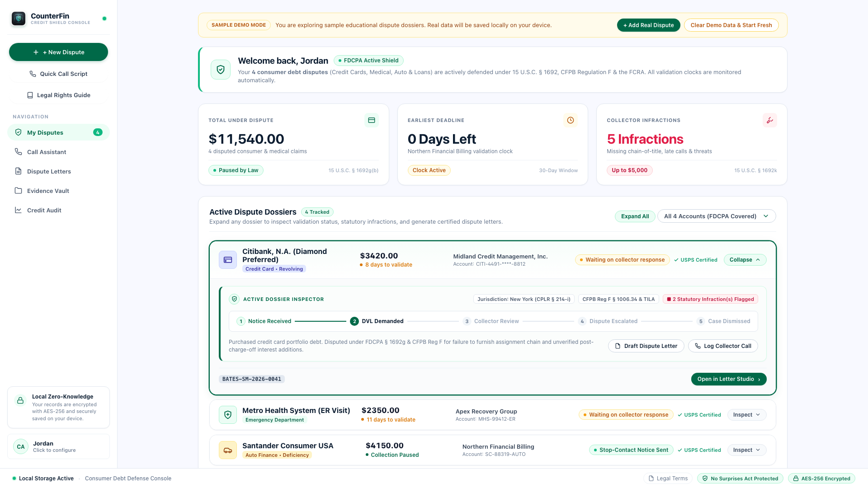Viewport: 868px width, 488px height.
Task: Click the No Surprises Act Protected badge
Action: [740, 479]
